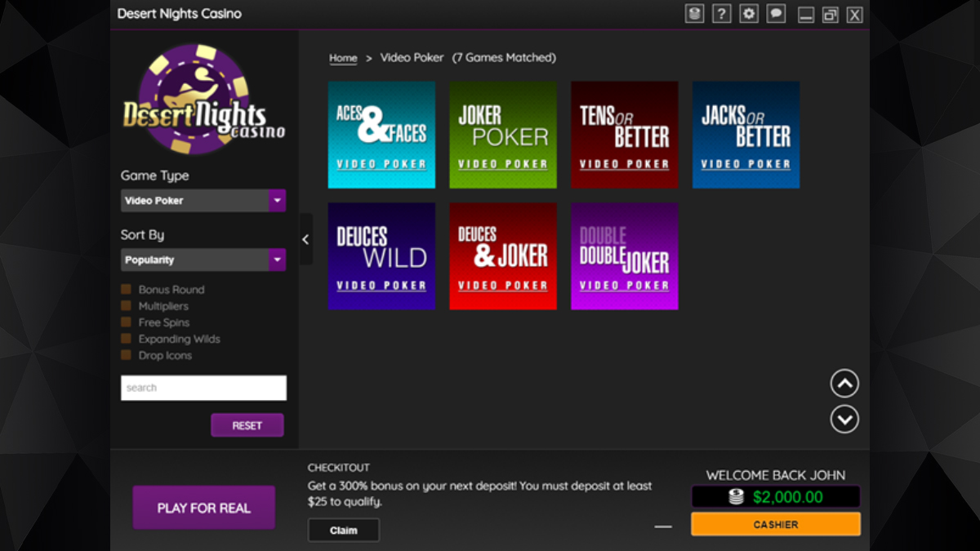Open the live chat bubble icon
Image resolution: width=980 pixels, height=551 pixels.
(776, 14)
